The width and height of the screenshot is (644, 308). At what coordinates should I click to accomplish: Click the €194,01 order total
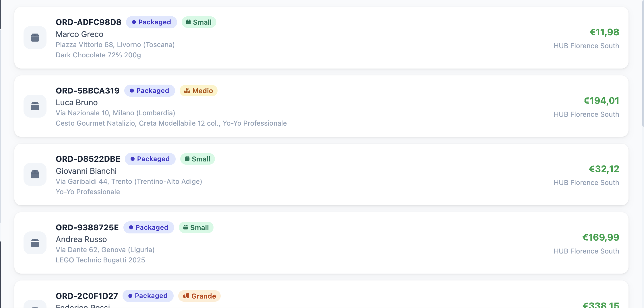pyautogui.click(x=601, y=101)
